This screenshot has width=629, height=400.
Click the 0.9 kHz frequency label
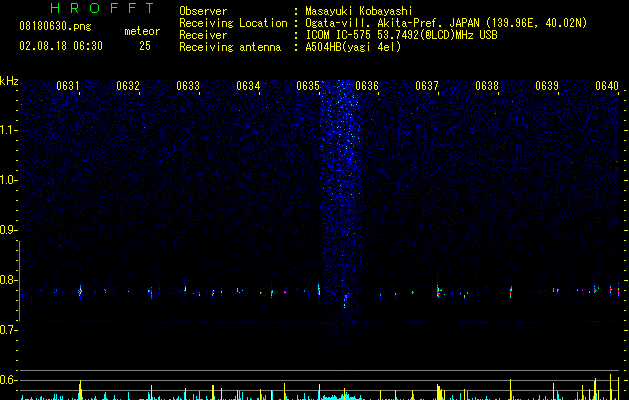[8, 230]
